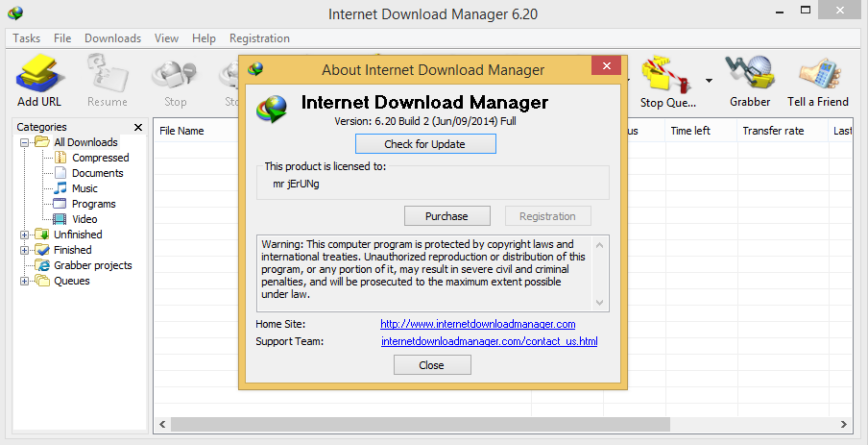868x445 pixels.
Task: Click the Resume toolbar icon
Action: (x=107, y=73)
